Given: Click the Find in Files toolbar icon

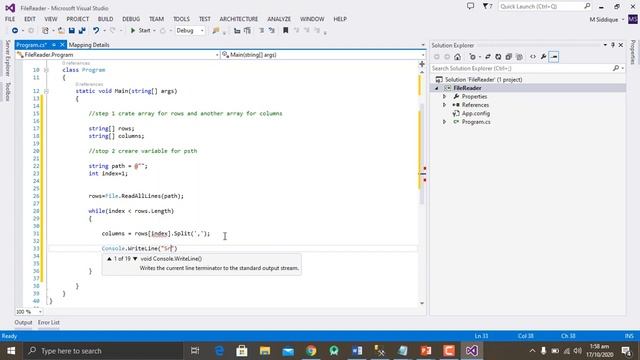Looking at the screenshot, I should [216, 31].
